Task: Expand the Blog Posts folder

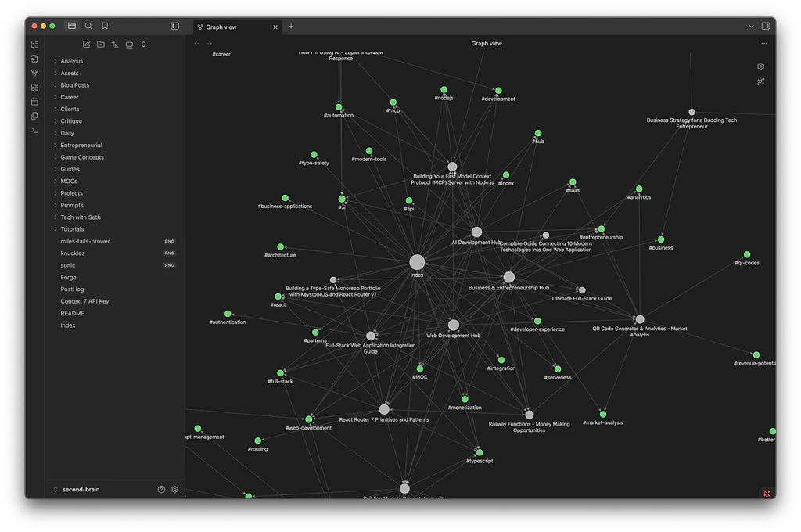Action: [x=75, y=85]
